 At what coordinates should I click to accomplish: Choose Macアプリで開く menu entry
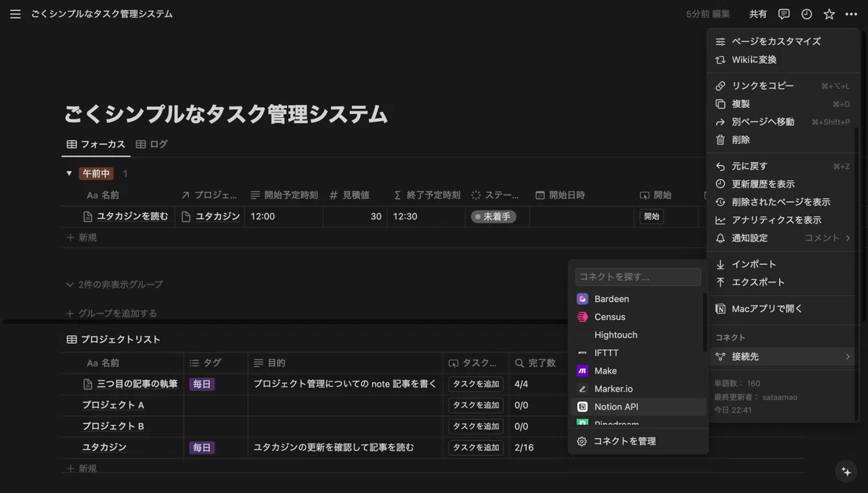(783, 308)
